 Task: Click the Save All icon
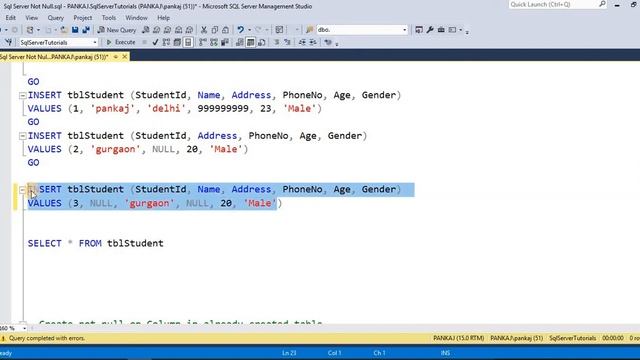pos(86,30)
